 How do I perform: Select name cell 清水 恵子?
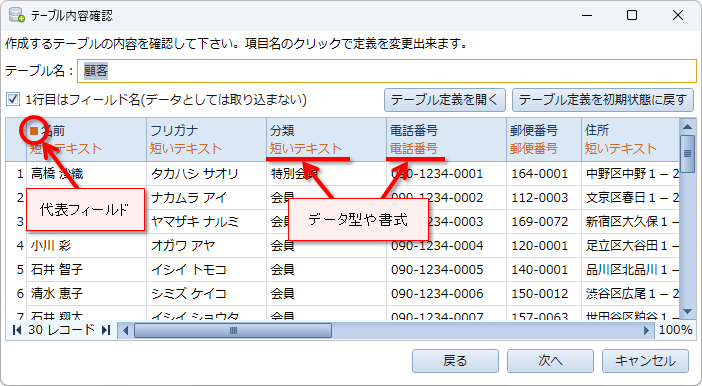point(86,293)
